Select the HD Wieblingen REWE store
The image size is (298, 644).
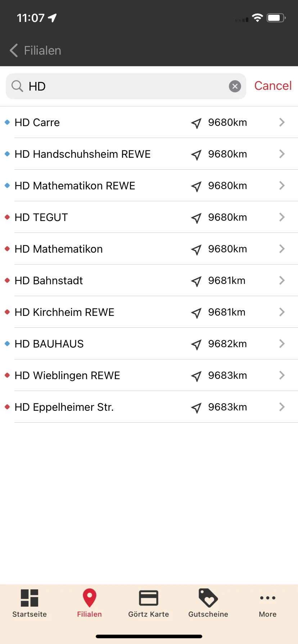(149, 376)
